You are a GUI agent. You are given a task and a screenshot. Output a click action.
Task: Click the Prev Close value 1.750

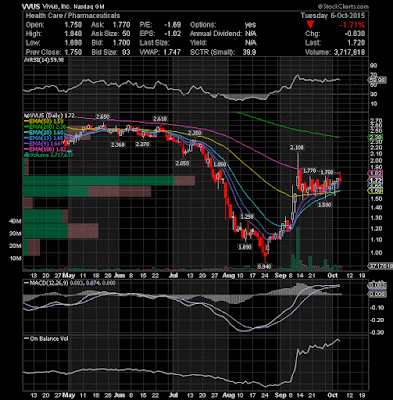(74, 52)
